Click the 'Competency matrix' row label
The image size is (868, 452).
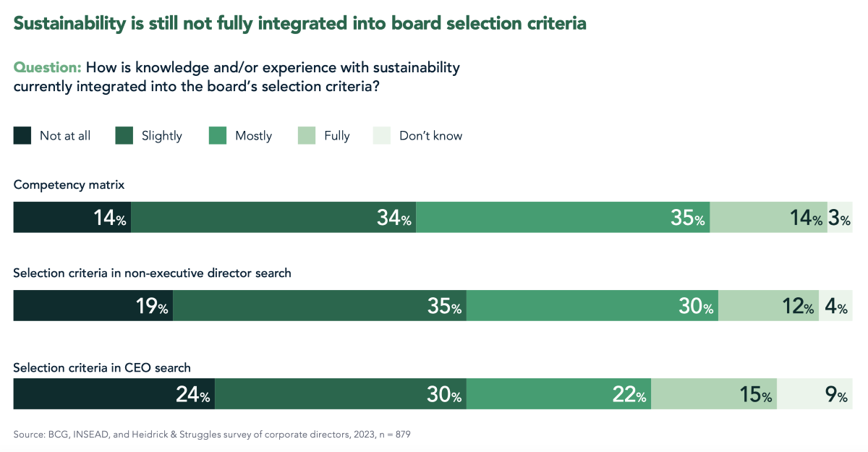pyautogui.click(x=69, y=185)
